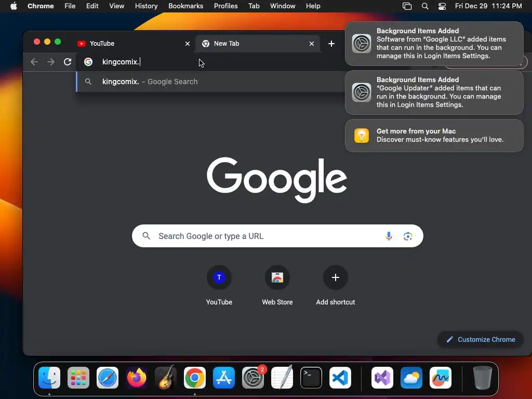
Task: Open Control Center in menu bar
Action: (442, 6)
